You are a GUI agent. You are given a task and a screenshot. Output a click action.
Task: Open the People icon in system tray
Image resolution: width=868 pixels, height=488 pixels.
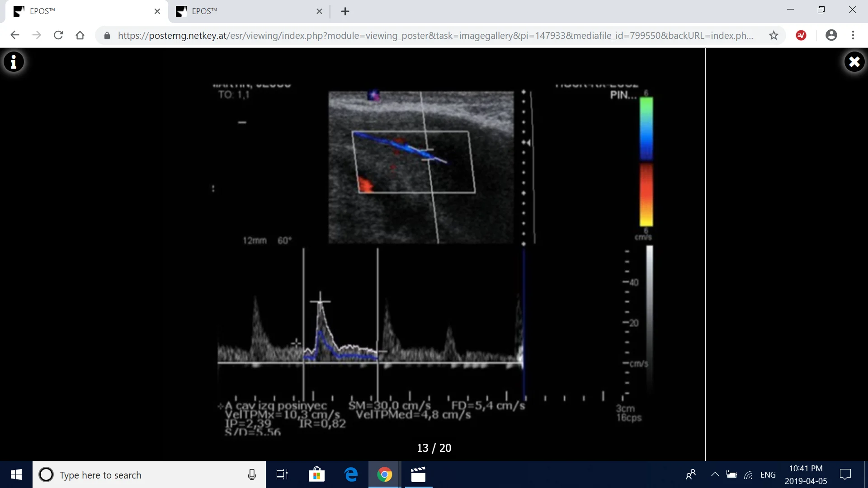pyautogui.click(x=691, y=474)
